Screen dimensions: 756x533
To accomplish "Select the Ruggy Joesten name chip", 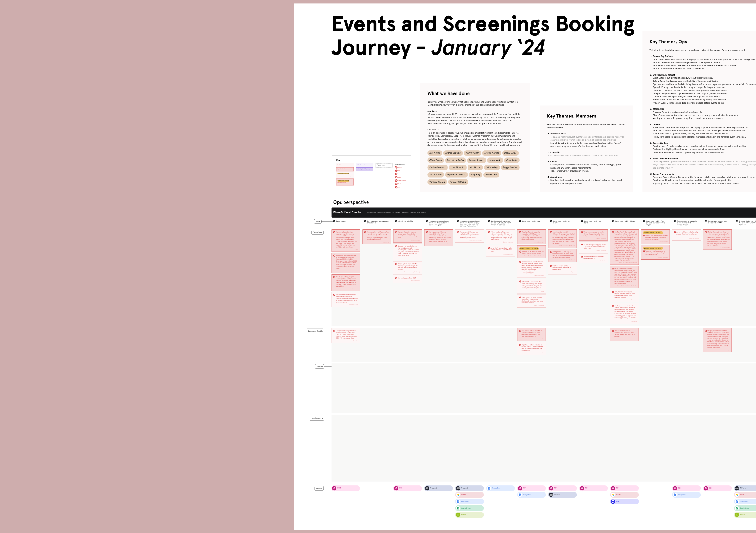I will 510,167.
